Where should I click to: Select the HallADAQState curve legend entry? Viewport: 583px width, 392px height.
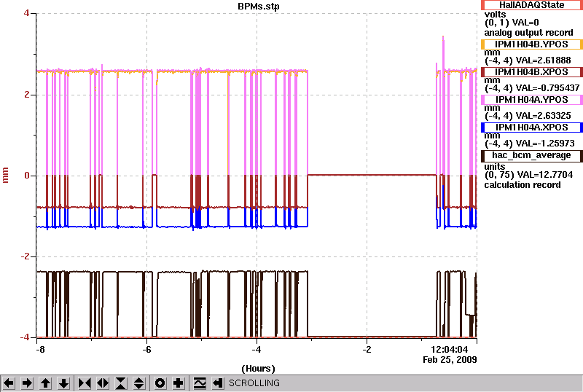point(532,5)
